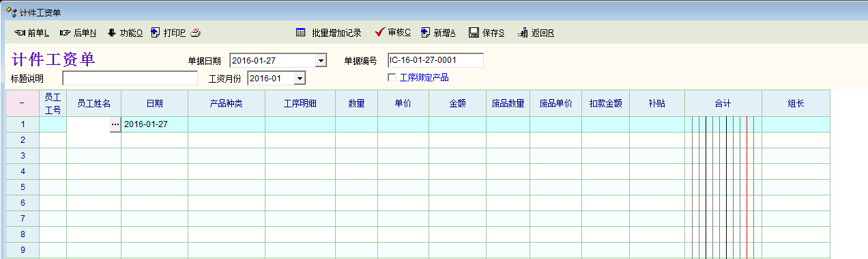Go to previous record with 前单 icon
868x259 pixels.
19,33
